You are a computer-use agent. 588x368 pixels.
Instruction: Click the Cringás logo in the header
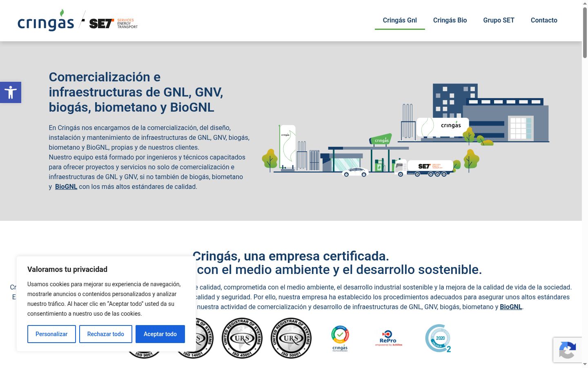(46, 20)
